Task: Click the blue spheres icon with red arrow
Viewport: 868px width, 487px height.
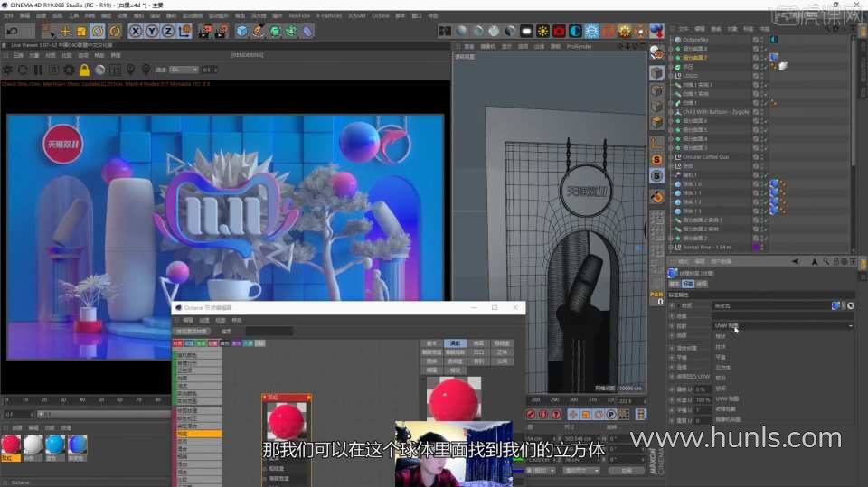Action: [x=656, y=31]
